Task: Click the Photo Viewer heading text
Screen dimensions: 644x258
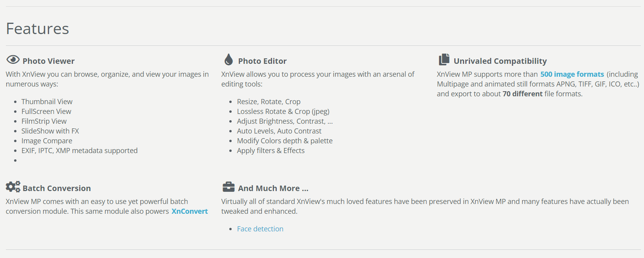Action: coord(49,61)
